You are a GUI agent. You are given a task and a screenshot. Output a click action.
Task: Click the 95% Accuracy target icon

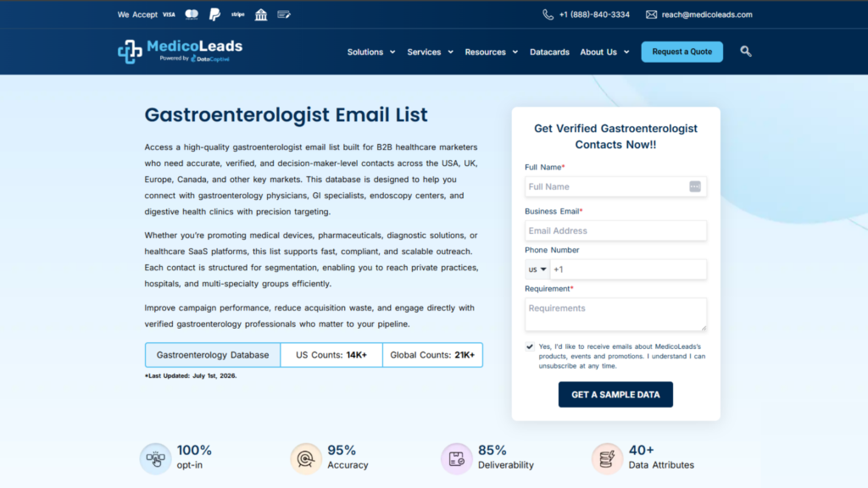tap(305, 458)
